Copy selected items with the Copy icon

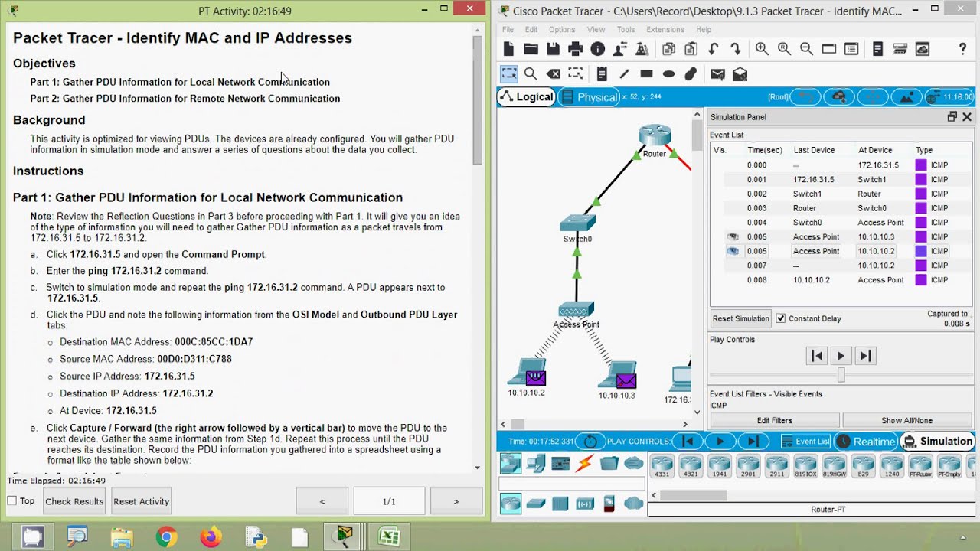click(668, 49)
